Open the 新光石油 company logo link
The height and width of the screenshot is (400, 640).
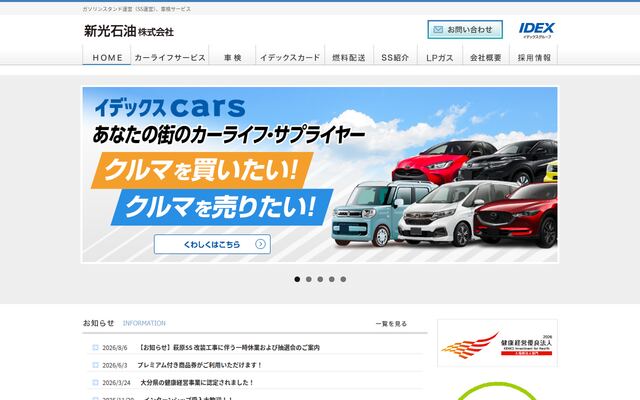[129, 31]
